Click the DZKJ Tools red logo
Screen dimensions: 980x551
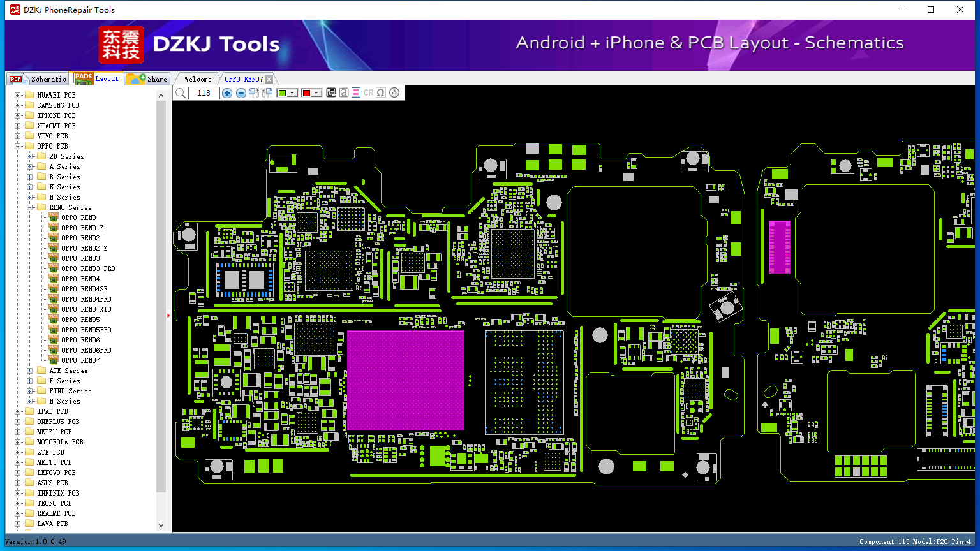pyautogui.click(x=121, y=45)
